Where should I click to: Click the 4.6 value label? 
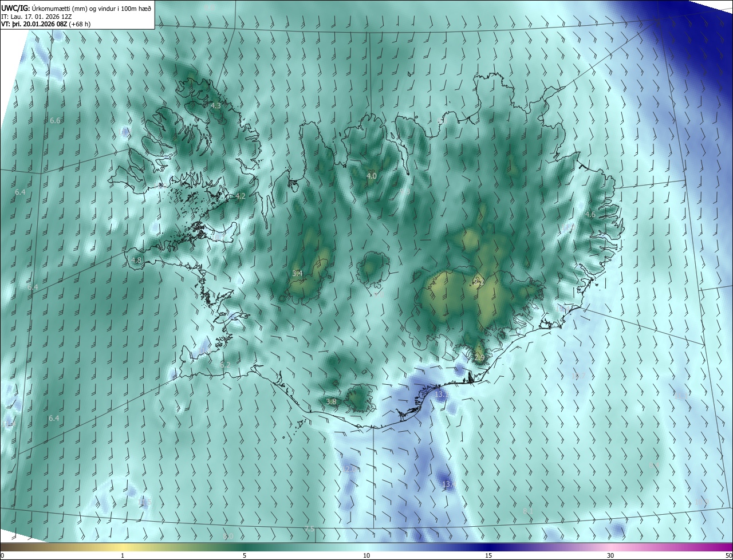590,215
